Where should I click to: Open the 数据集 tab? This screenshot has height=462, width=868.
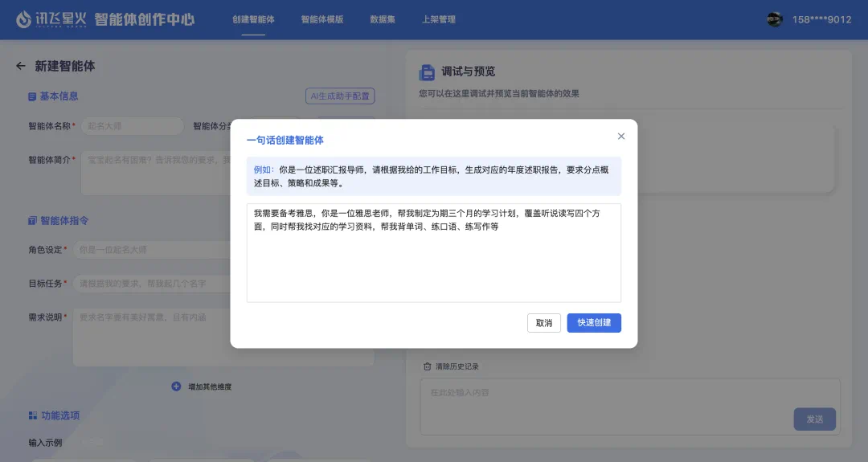(382, 19)
